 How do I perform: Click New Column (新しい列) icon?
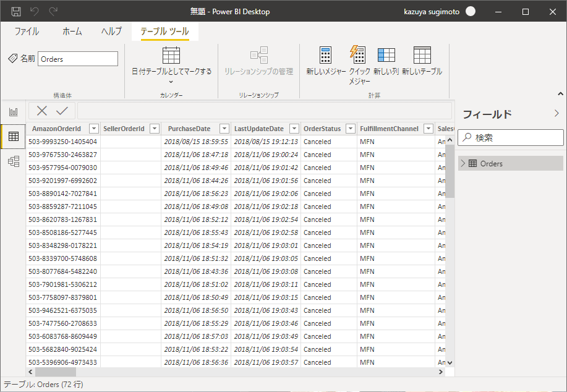[x=386, y=56]
